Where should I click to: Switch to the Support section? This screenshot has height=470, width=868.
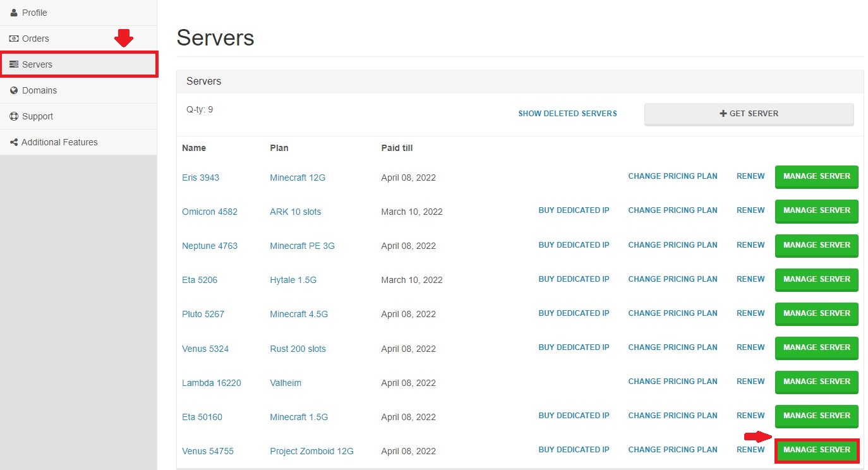point(37,116)
